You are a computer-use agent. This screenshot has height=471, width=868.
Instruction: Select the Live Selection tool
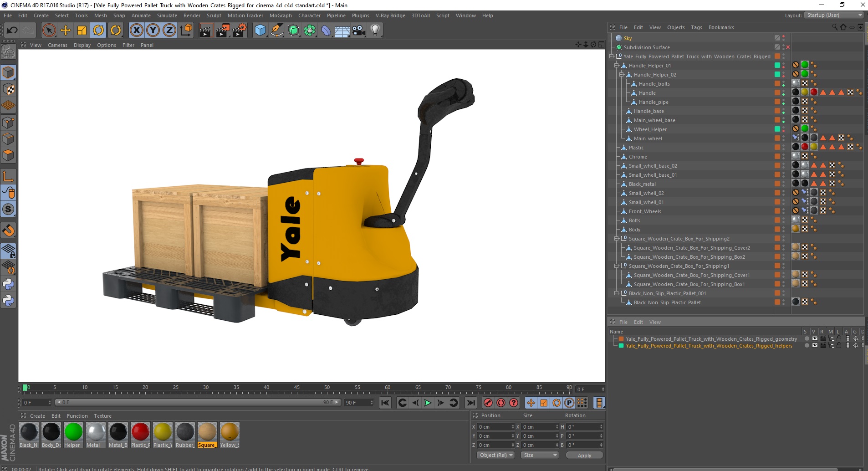pyautogui.click(x=49, y=30)
